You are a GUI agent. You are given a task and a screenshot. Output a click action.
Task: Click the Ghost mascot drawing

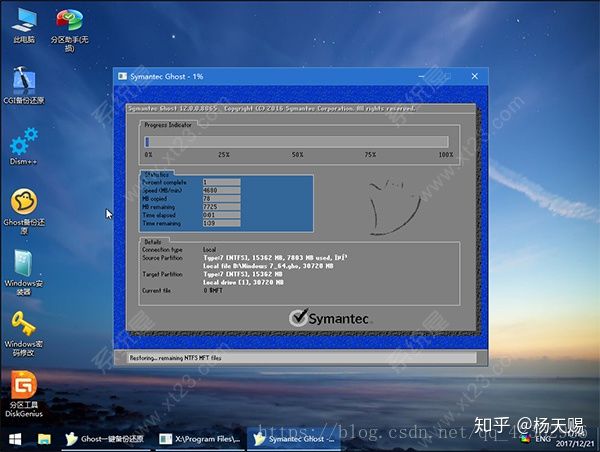coord(395,207)
